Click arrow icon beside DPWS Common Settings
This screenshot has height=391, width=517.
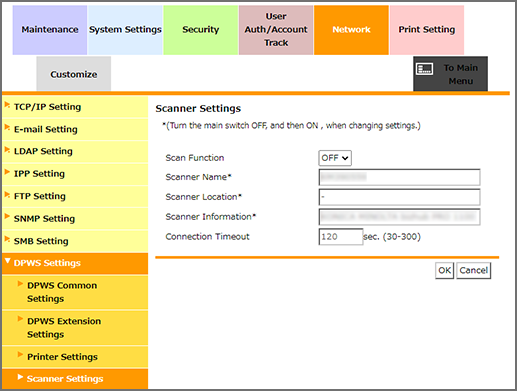click(x=20, y=284)
